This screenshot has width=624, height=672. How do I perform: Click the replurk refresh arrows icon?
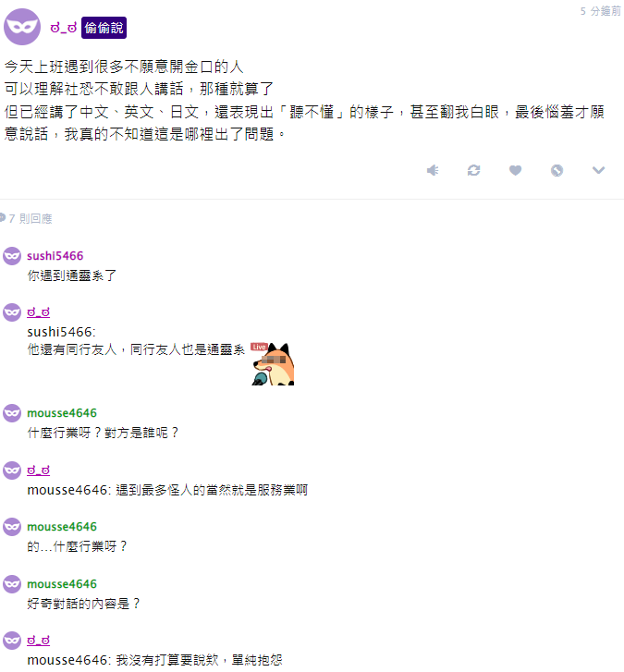pos(473,170)
